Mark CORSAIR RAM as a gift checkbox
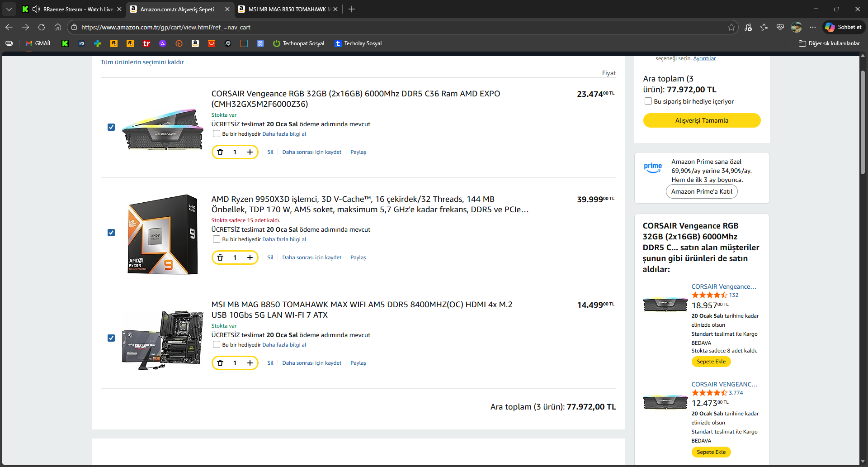Image resolution: width=868 pixels, height=467 pixels. point(217,133)
